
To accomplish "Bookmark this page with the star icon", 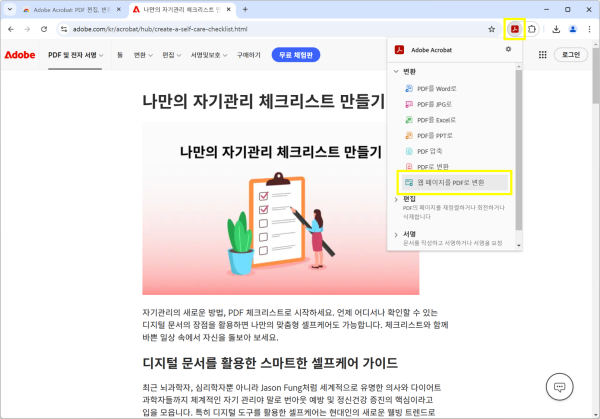I will tap(491, 29).
